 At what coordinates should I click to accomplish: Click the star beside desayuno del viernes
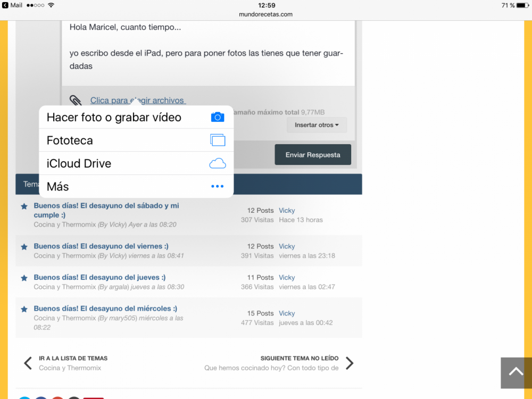click(24, 247)
